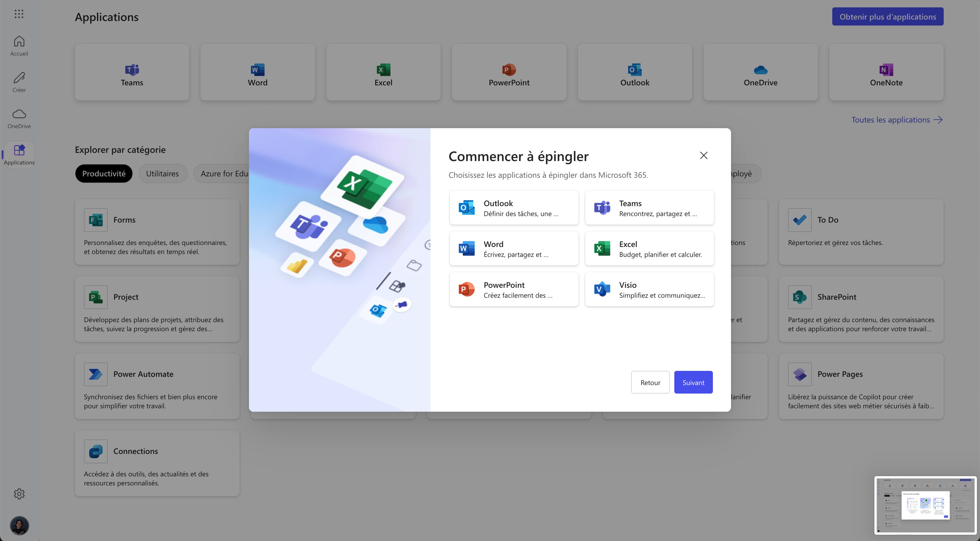Open the Excel tile in the top row
The height and width of the screenshot is (541, 980).
pyautogui.click(x=383, y=72)
